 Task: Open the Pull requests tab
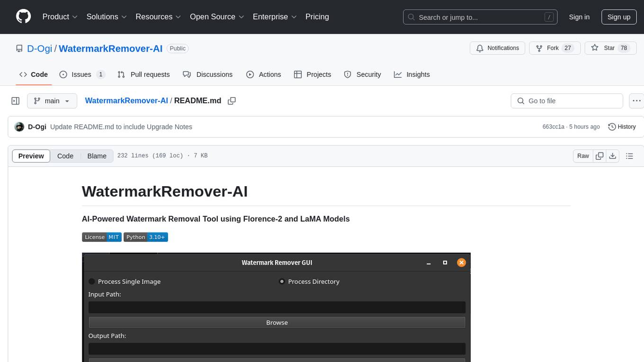143,74
